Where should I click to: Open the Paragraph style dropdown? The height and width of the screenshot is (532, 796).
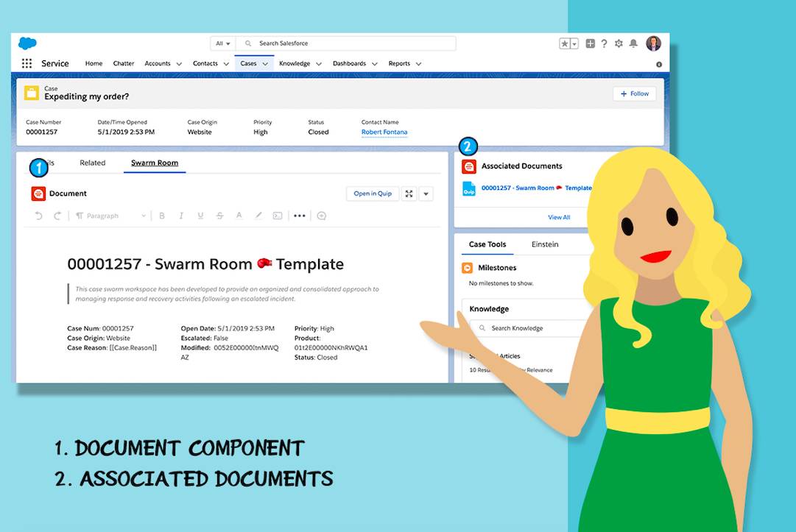tap(111, 216)
